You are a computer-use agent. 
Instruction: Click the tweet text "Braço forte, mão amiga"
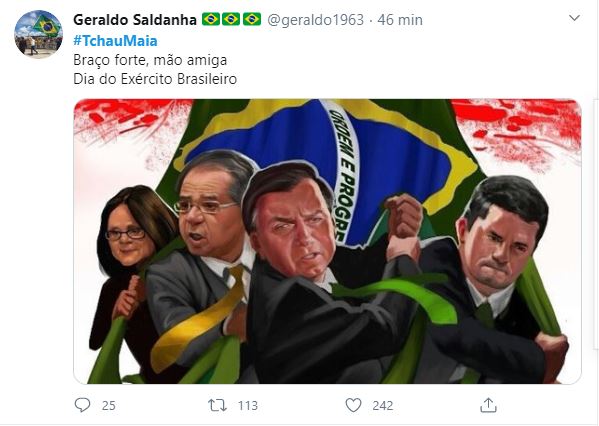coord(150,60)
